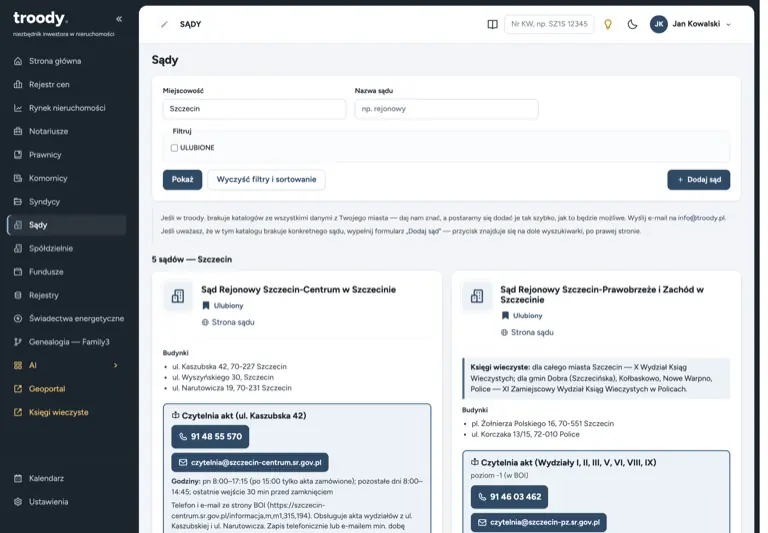Click the Szczecin-Prawobrzeże i Zachód court icon

coord(477,296)
